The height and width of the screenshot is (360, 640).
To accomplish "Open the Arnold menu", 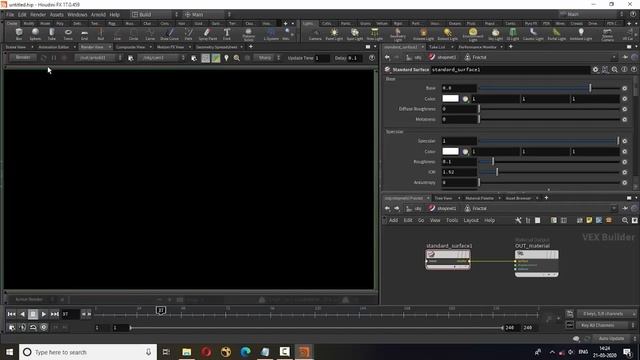I will pyautogui.click(x=98, y=14).
